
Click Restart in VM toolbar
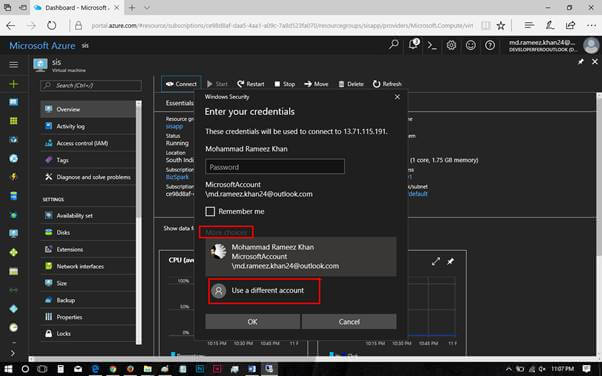(250, 84)
